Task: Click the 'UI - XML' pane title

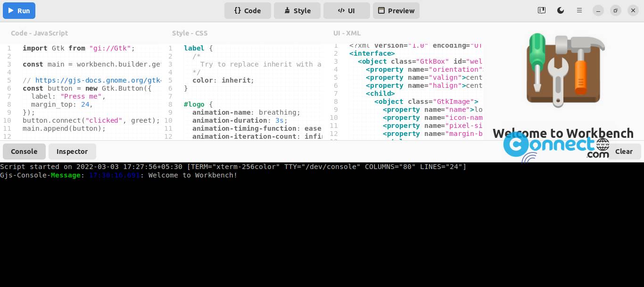Action: pos(347,33)
